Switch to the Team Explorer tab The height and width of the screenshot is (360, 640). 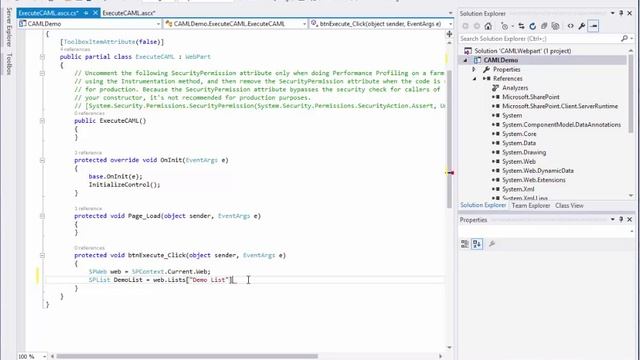click(531, 206)
